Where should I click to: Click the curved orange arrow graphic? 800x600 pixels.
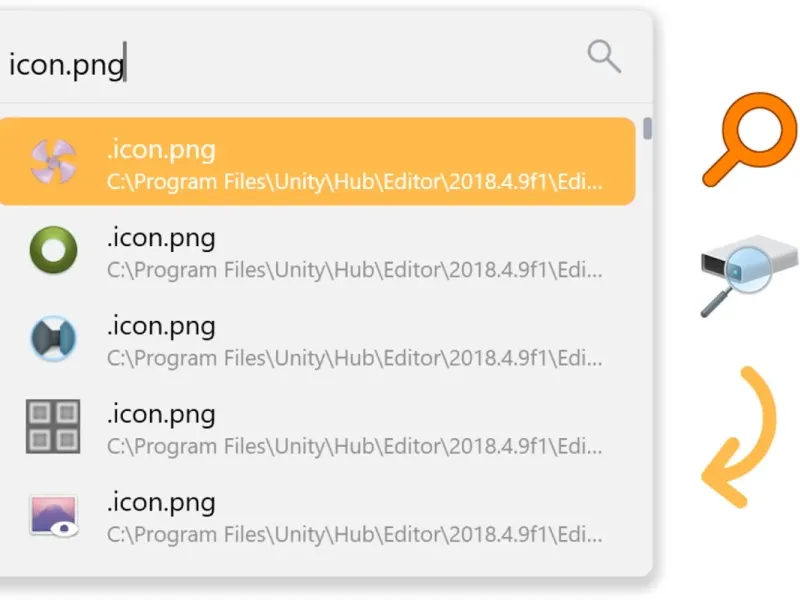click(x=739, y=437)
